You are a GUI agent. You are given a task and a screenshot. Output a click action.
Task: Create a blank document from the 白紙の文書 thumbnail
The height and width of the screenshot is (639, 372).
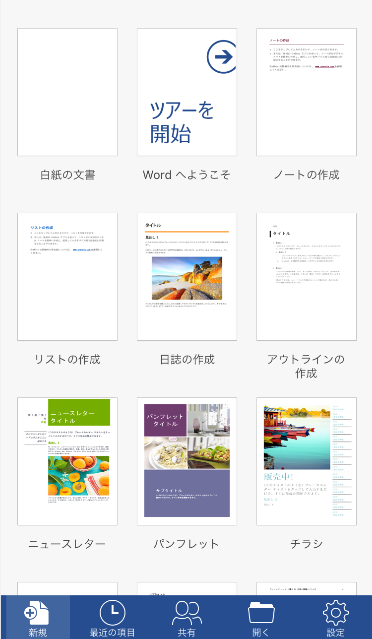67,92
